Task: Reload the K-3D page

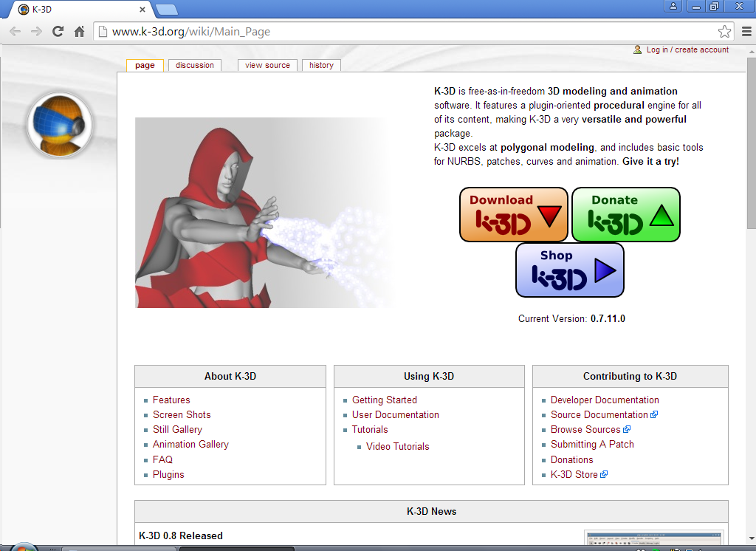Action: pos(58,32)
